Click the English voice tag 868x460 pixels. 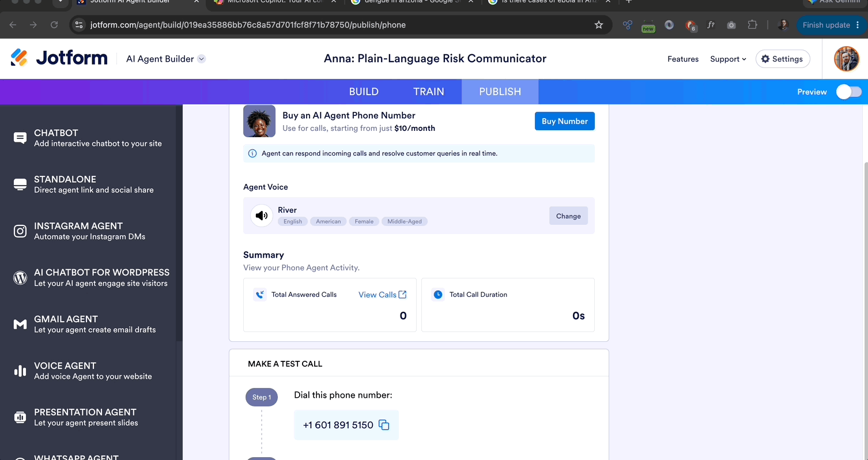tap(293, 221)
